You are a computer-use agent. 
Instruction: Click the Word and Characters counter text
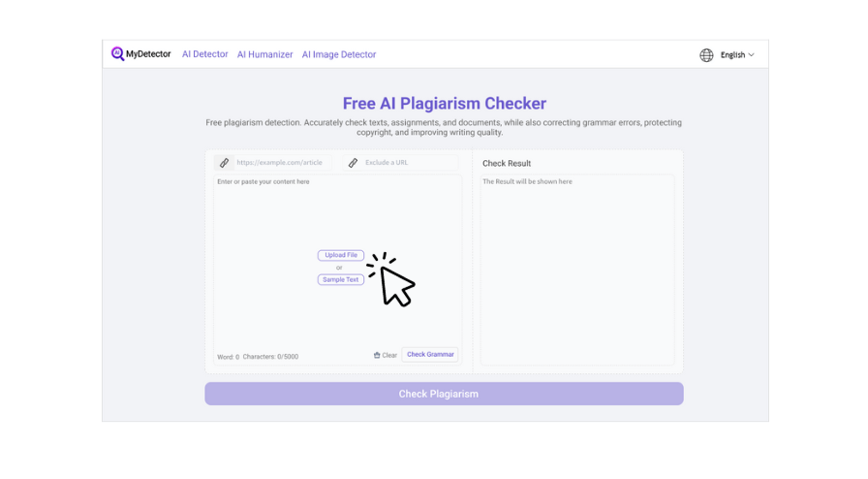(258, 357)
